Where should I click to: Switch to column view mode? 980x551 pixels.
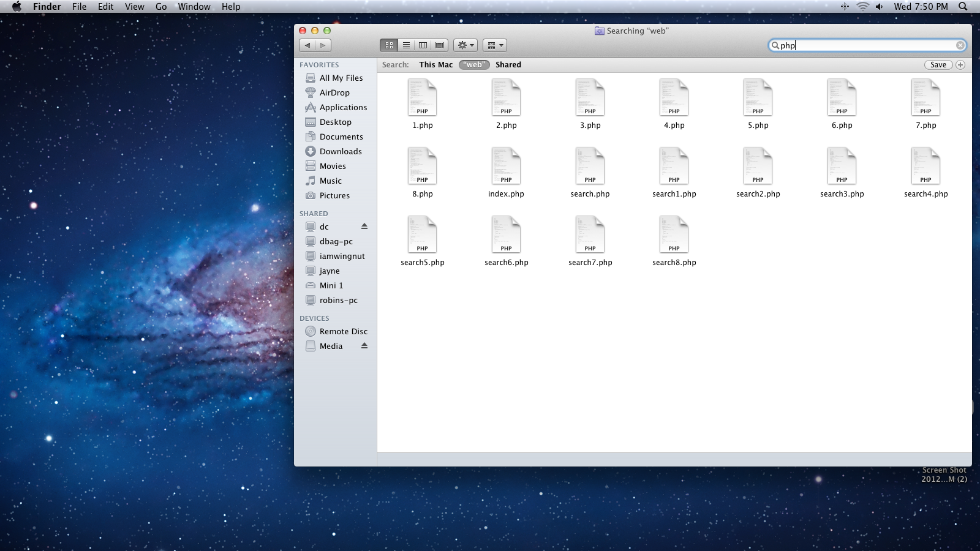pyautogui.click(x=423, y=45)
